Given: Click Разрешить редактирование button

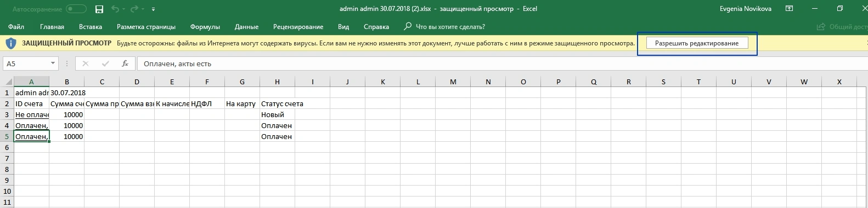Looking at the screenshot, I should tap(697, 43).
